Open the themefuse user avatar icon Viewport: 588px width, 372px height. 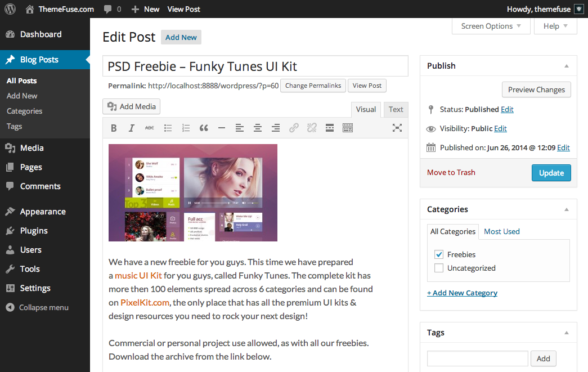coord(579,10)
